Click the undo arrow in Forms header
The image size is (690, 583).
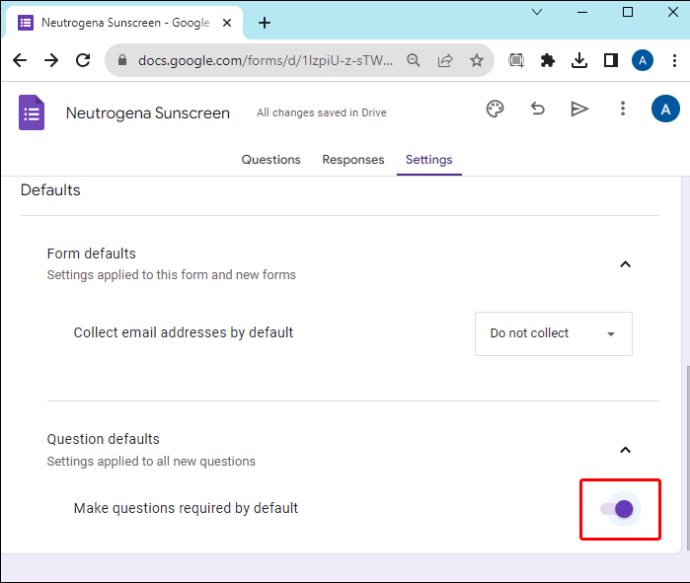tap(537, 109)
